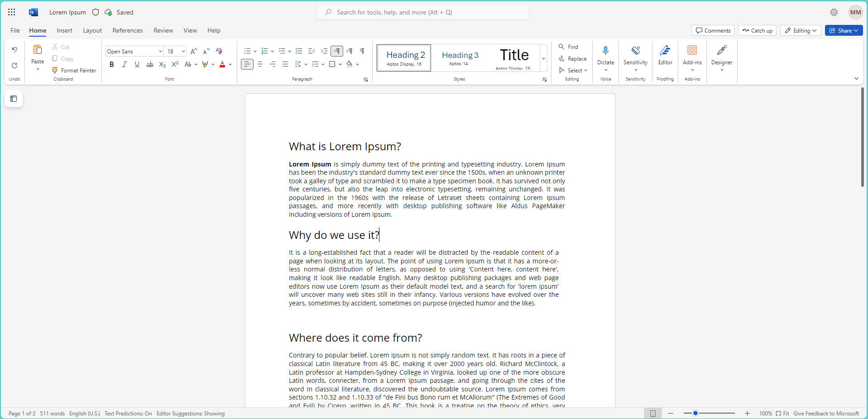Screen dimensions: 868x419
Task: Select Format Painter
Action: coord(74,70)
